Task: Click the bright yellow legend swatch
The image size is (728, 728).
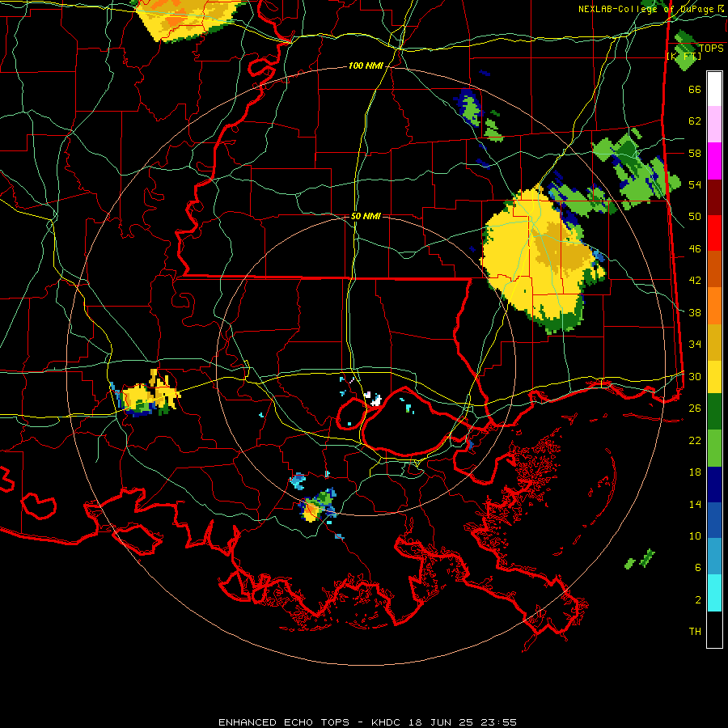Action: (714, 376)
